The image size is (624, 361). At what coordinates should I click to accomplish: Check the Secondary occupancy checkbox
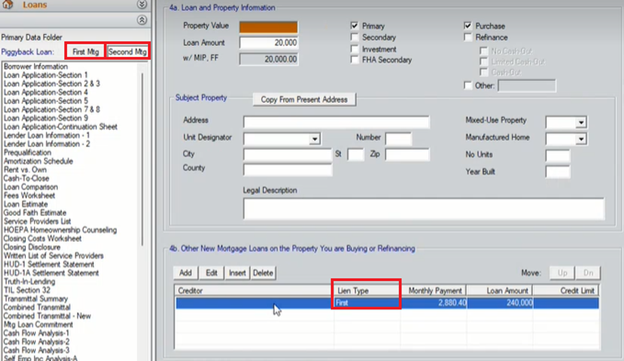point(354,37)
